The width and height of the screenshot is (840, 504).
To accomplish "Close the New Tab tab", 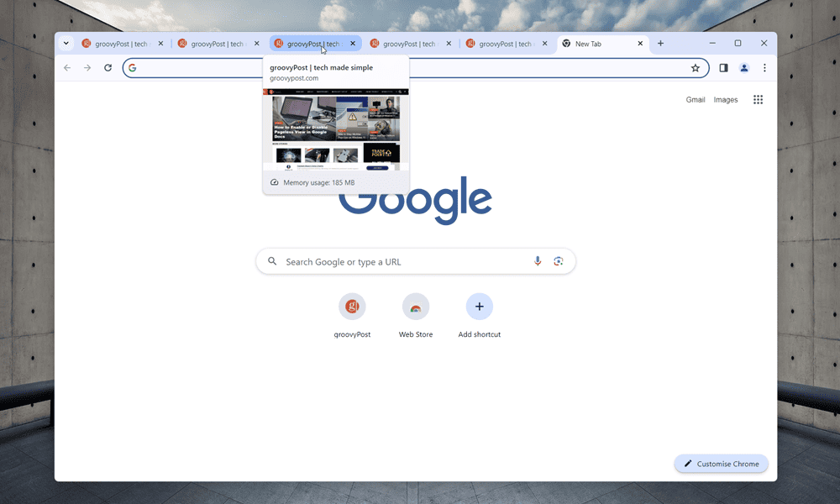I will (640, 44).
